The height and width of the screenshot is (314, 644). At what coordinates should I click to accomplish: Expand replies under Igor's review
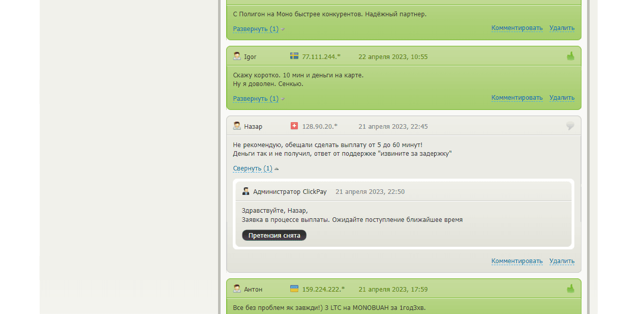click(x=256, y=98)
